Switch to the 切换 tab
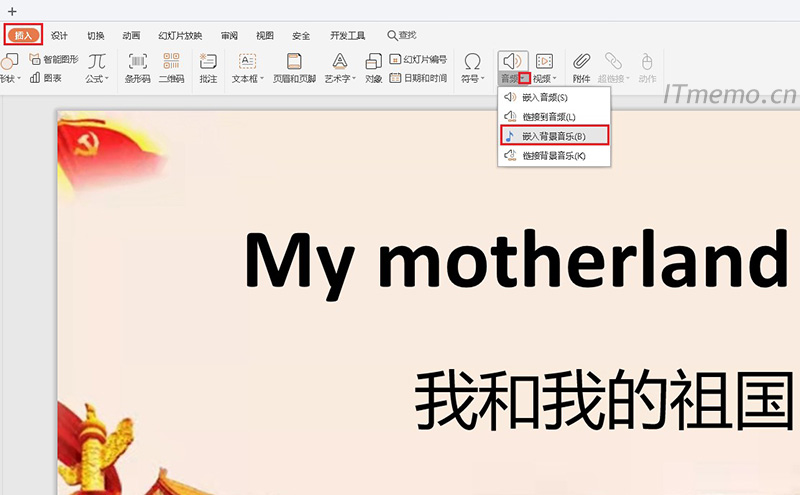The image size is (800, 495). [x=95, y=35]
